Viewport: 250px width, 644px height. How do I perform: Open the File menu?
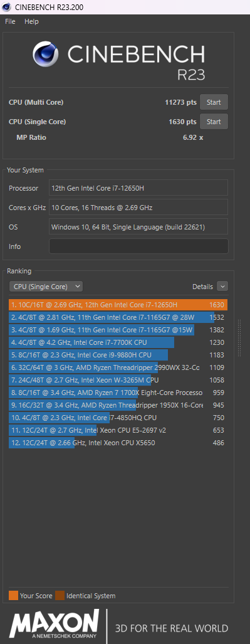tap(10, 21)
